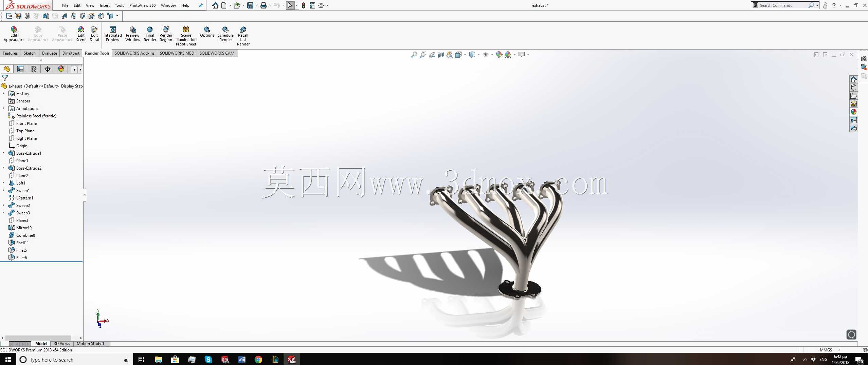Open File Explorer from the taskbar

click(158, 360)
